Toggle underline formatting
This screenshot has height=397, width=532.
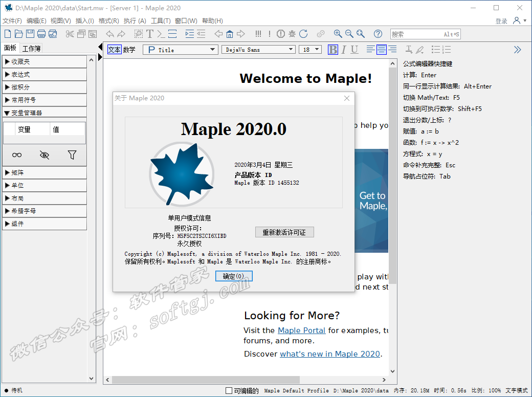pos(354,50)
